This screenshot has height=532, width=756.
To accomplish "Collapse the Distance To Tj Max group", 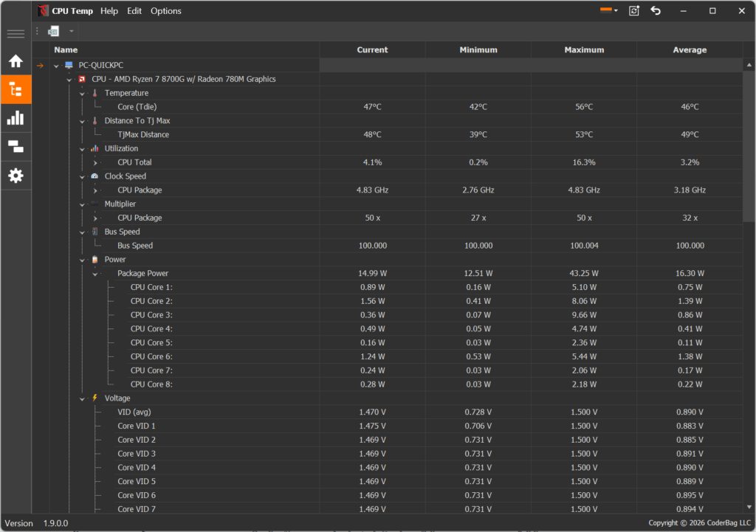I will point(83,121).
